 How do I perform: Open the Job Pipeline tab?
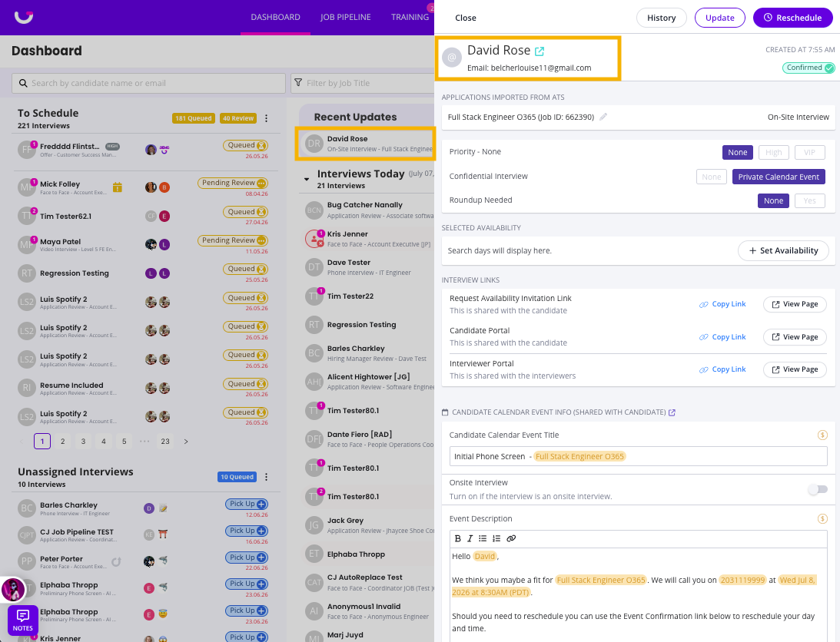(346, 17)
